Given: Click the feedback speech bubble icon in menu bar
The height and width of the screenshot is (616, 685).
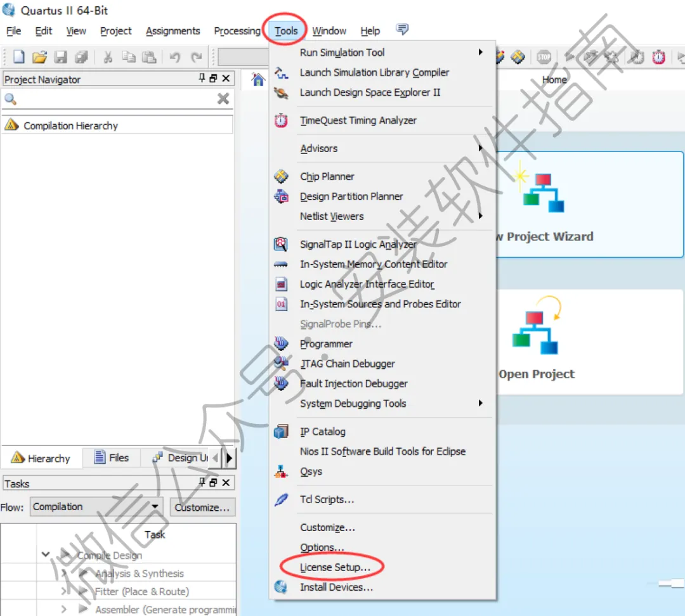Looking at the screenshot, I should tap(402, 29).
